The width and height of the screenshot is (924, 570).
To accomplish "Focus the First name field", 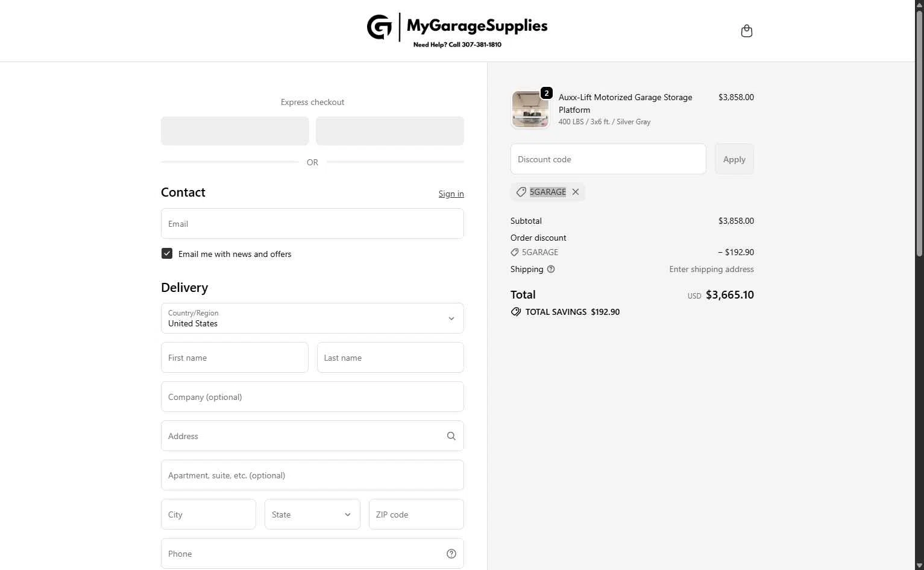I will [x=234, y=357].
